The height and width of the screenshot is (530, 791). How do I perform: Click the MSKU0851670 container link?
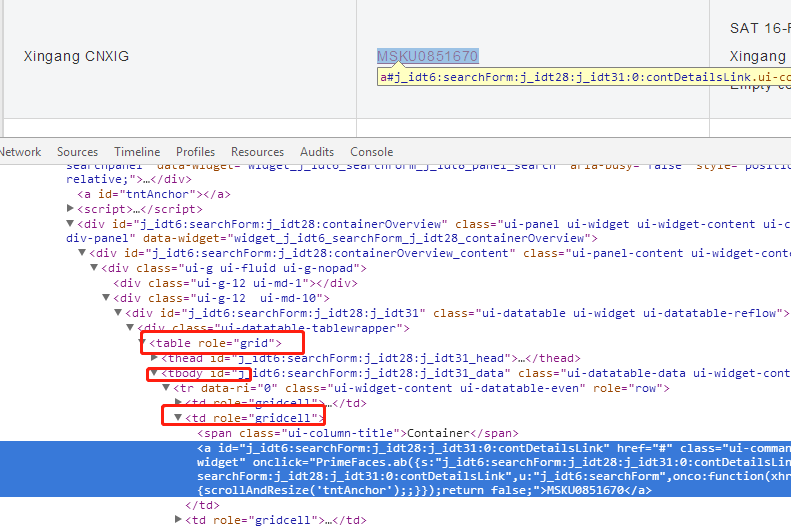point(428,56)
